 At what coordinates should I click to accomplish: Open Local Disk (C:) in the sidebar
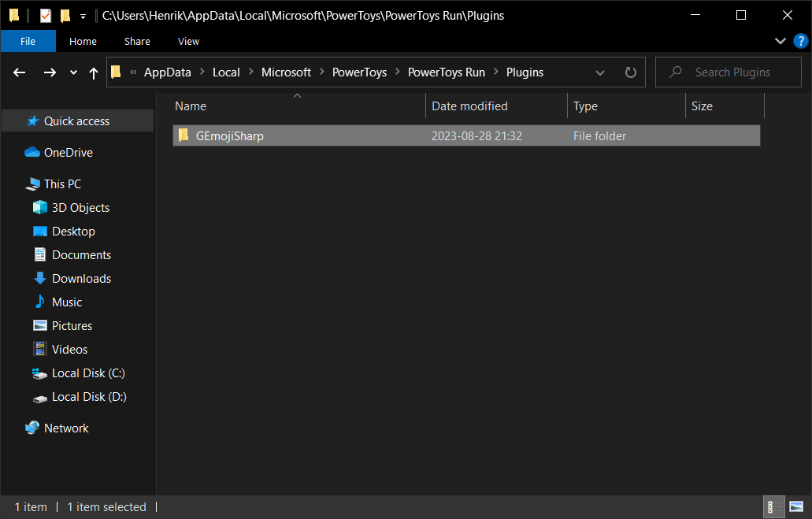88,373
